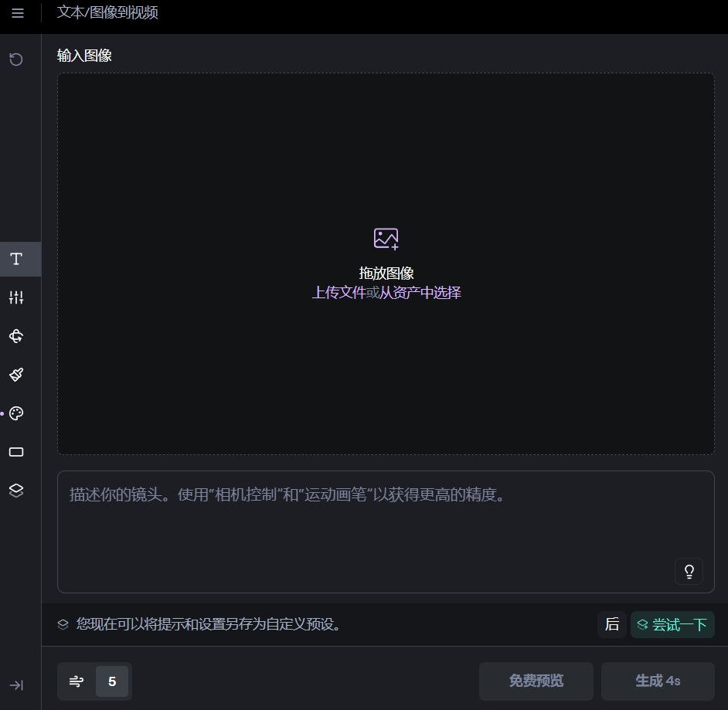This screenshot has width=728, height=710.
Task: Open the hamburger menu
Action: [x=18, y=13]
